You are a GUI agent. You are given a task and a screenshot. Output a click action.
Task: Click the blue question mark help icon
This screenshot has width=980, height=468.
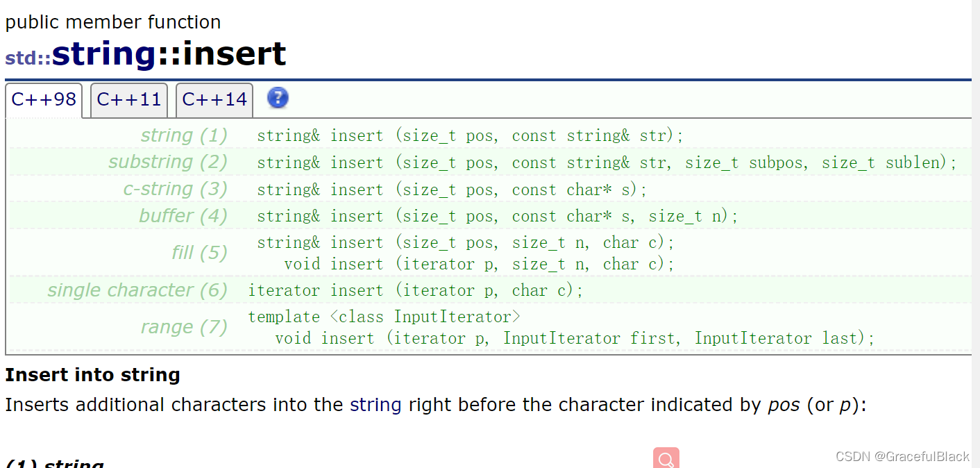pyautogui.click(x=278, y=98)
